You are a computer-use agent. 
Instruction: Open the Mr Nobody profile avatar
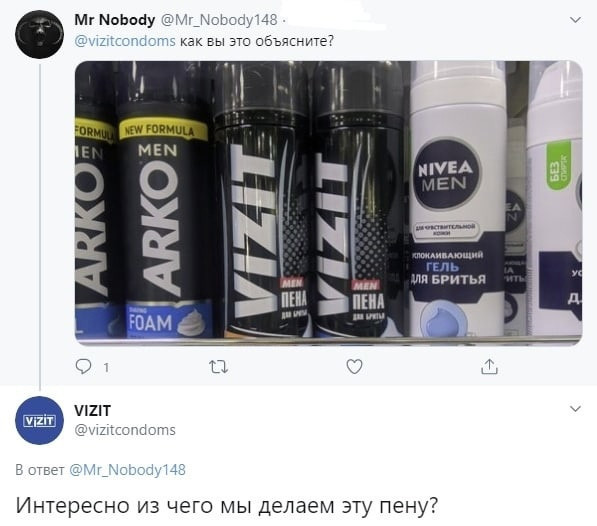click(39, 34)
